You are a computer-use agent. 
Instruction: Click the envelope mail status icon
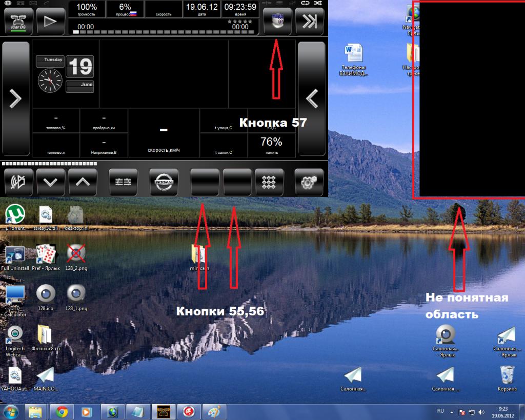point(33,3)
